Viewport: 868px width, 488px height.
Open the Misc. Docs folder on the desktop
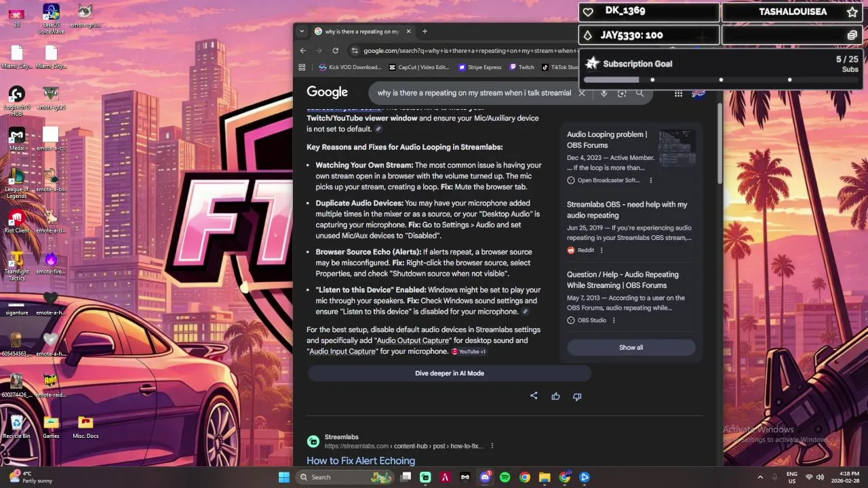point(85,427)
